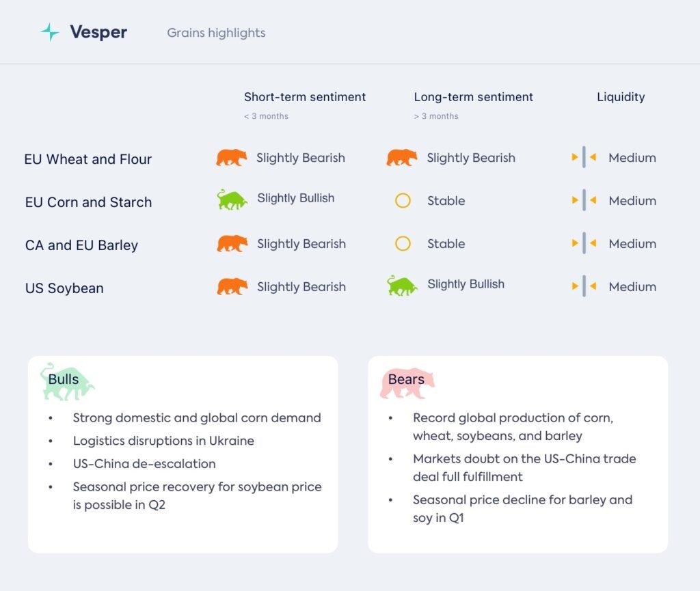This screenshot has width=700, height=591.
Task: Click the pale green bull icon in Bulls card
Action: click(66, 383)
